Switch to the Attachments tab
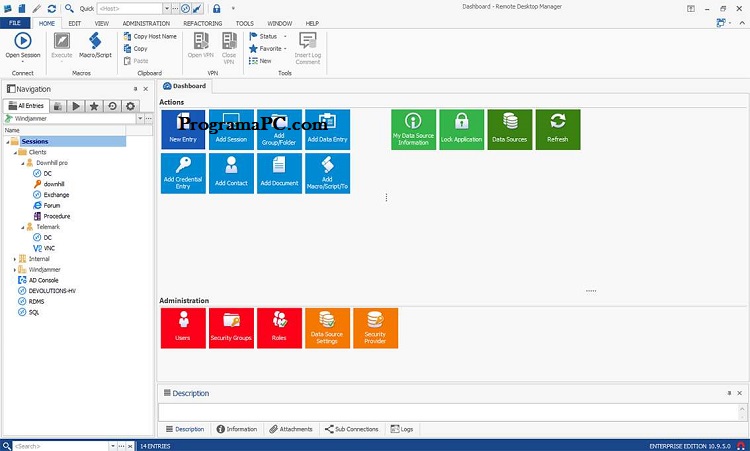Viewport: 750px width, 451px height. click(291, 429)
